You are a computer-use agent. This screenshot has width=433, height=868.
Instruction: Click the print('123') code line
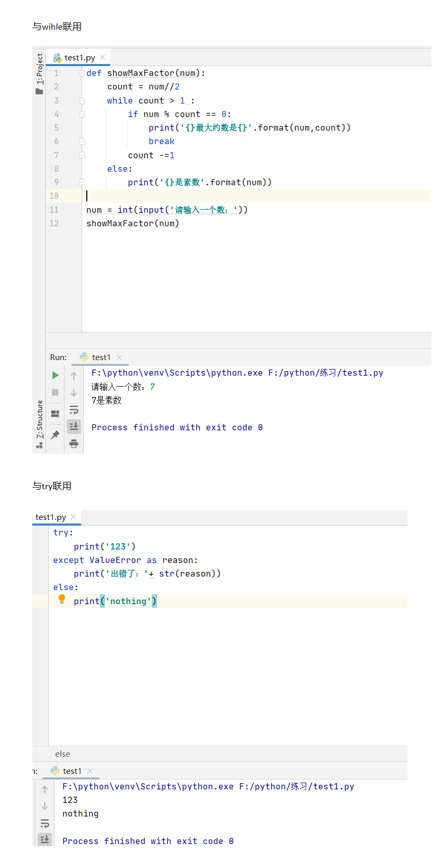pyautogui.click(x=104, y=547)
